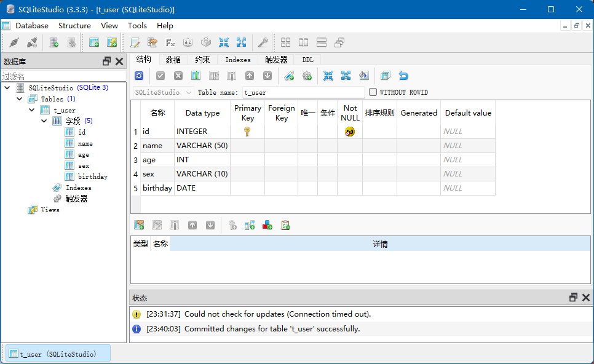Image resolution: width=594 pixels, height=364 pixels.
Task: Click the move column down arrow icon
Action: click(267, 76)
